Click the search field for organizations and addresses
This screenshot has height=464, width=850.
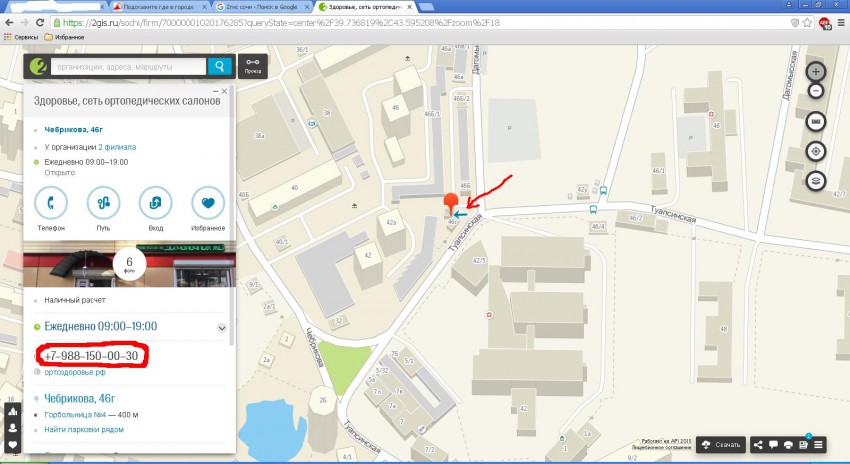(x=128, y=67)
